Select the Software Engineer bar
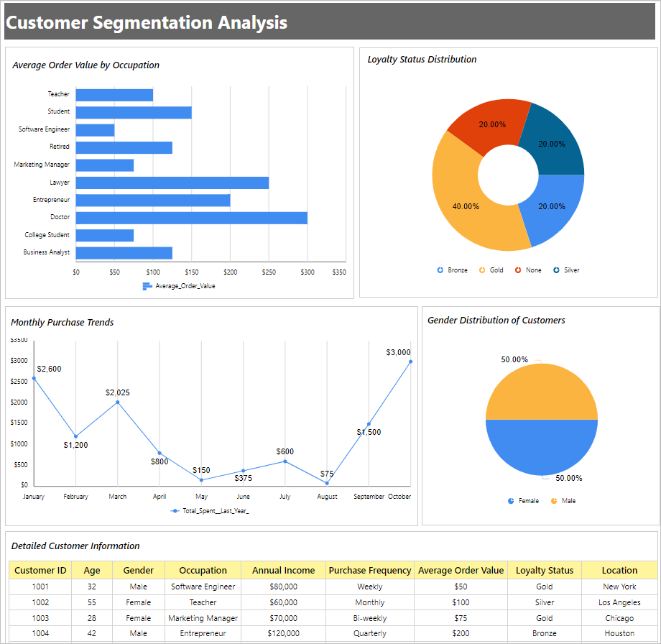The image size is (661, 644). pyautogui.click(x=96, y=130)
